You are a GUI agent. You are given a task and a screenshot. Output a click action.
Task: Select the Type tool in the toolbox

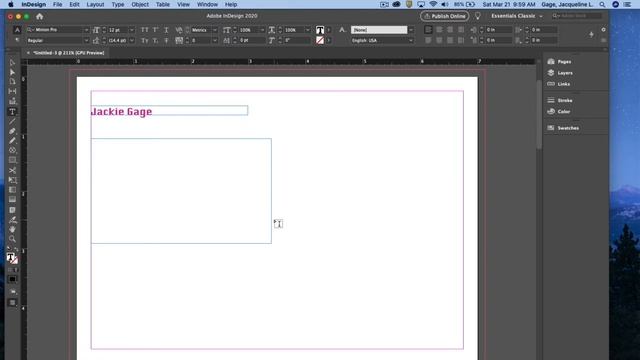click(12, 111)
